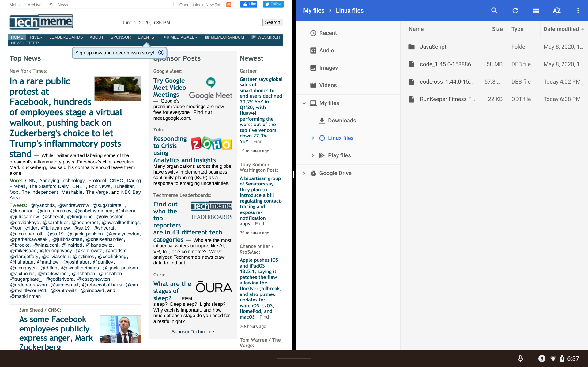This screenshot has height=367, width=588.
Task: Open the HOME tab on Techmeme
Action: (x=17, y=37)
